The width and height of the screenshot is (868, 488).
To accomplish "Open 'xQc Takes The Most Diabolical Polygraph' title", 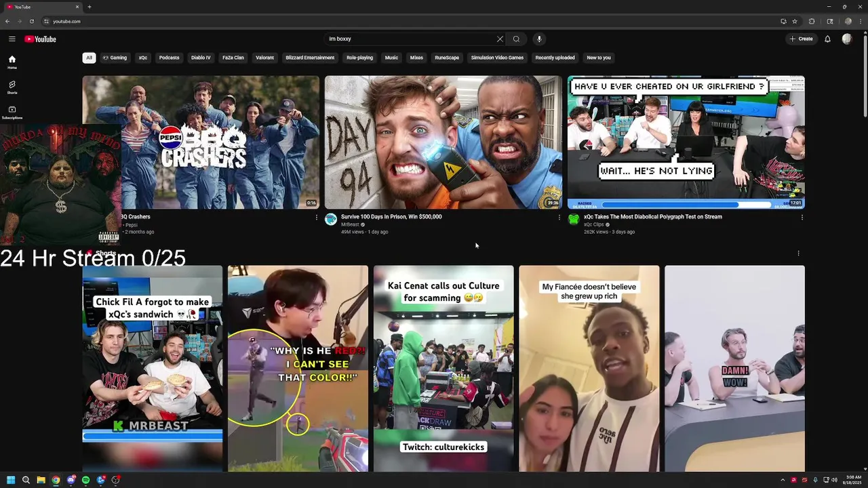I will 653,217.
